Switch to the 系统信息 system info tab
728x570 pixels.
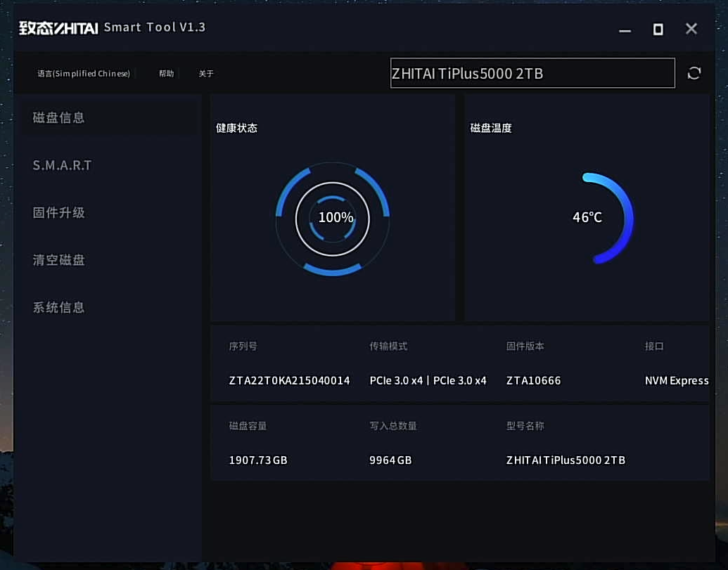point(58,308)
